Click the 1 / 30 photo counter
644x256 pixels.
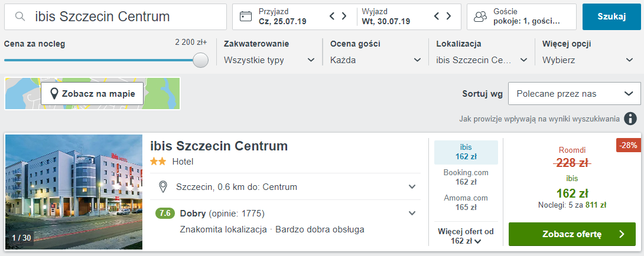pos(21,238)
